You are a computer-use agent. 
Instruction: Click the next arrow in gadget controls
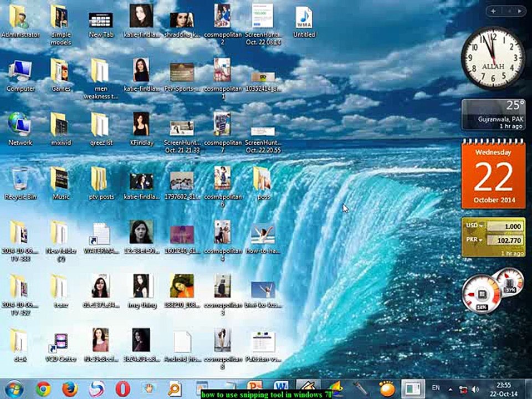tap(519, 11)
